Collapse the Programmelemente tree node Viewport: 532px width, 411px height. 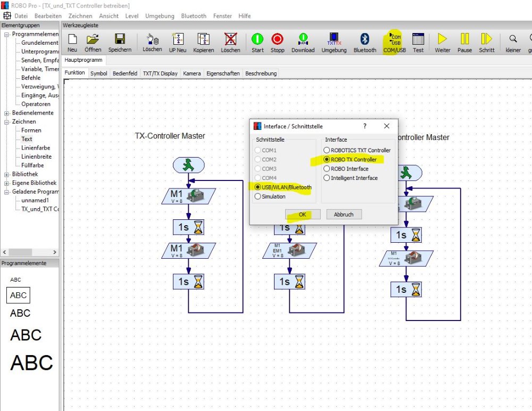(6, 34)
